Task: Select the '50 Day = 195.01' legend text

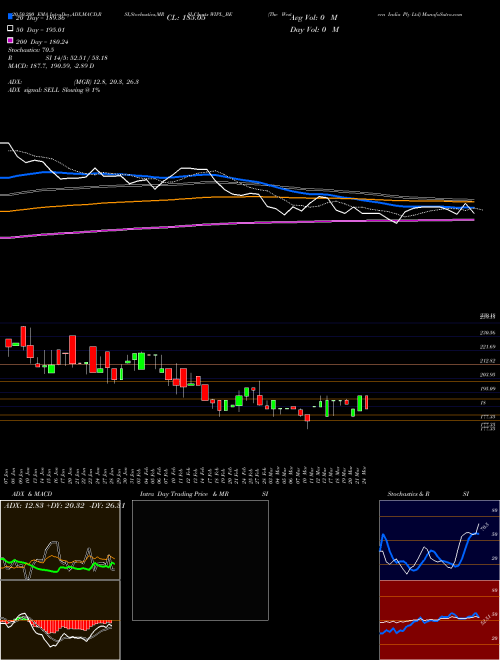Action: tap(41, 30)
